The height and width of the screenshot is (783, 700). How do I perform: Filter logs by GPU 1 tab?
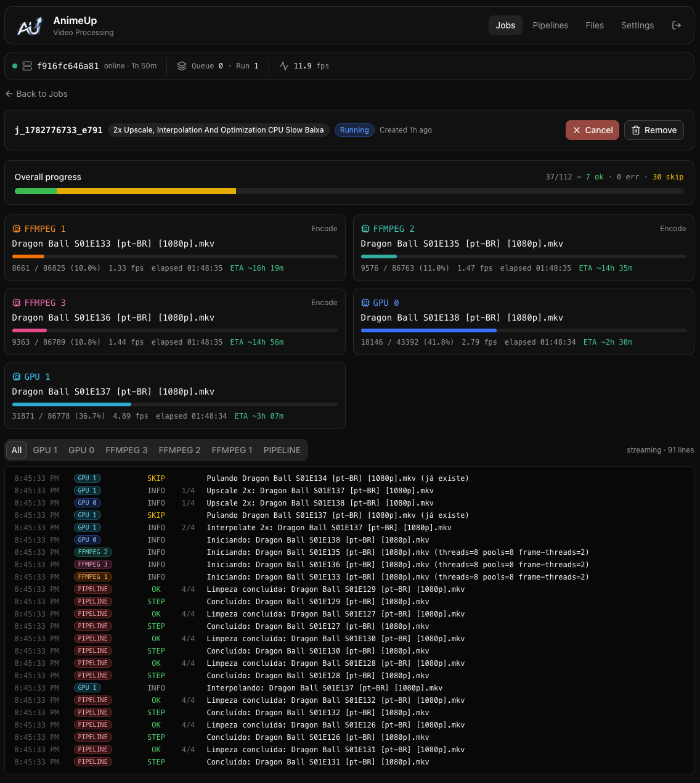coord(45,450)
